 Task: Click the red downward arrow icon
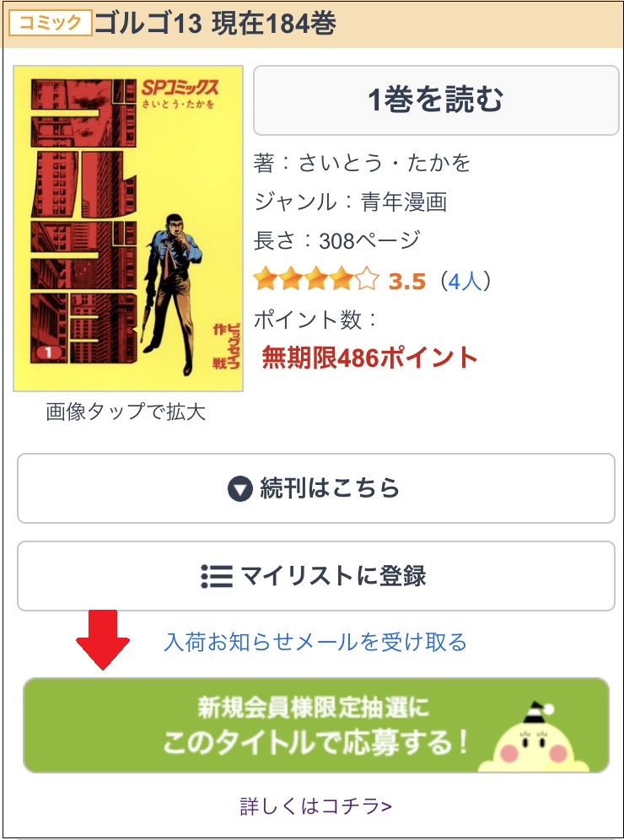(103, 640)
